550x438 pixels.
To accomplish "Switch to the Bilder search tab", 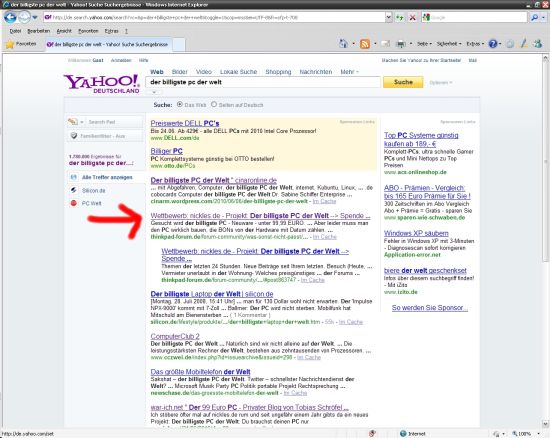I will 180,72.
